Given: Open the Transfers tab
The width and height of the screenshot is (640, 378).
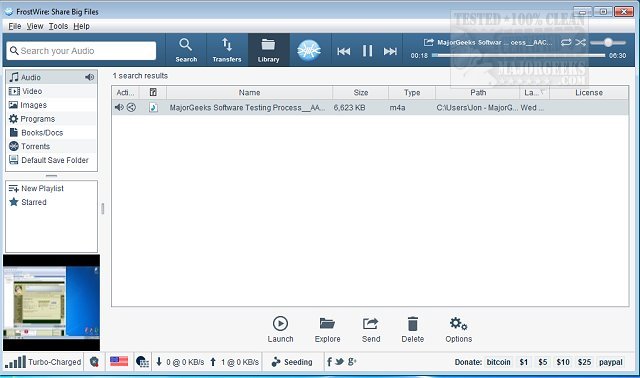Looking at the screenshot, I should click(227, 50).
